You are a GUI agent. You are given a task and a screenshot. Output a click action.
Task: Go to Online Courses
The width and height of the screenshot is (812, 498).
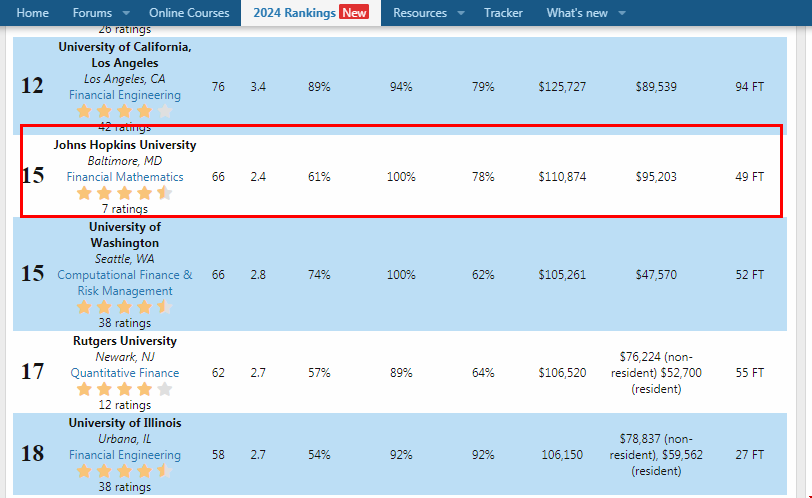point(189,13)
